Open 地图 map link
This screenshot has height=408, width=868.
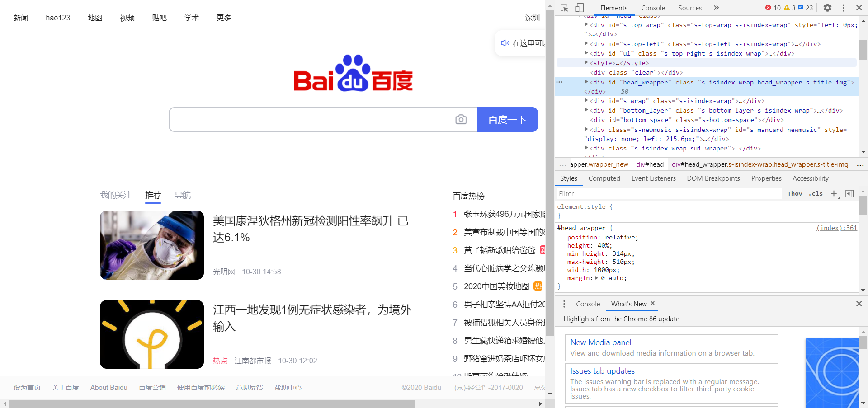[95, 18]
